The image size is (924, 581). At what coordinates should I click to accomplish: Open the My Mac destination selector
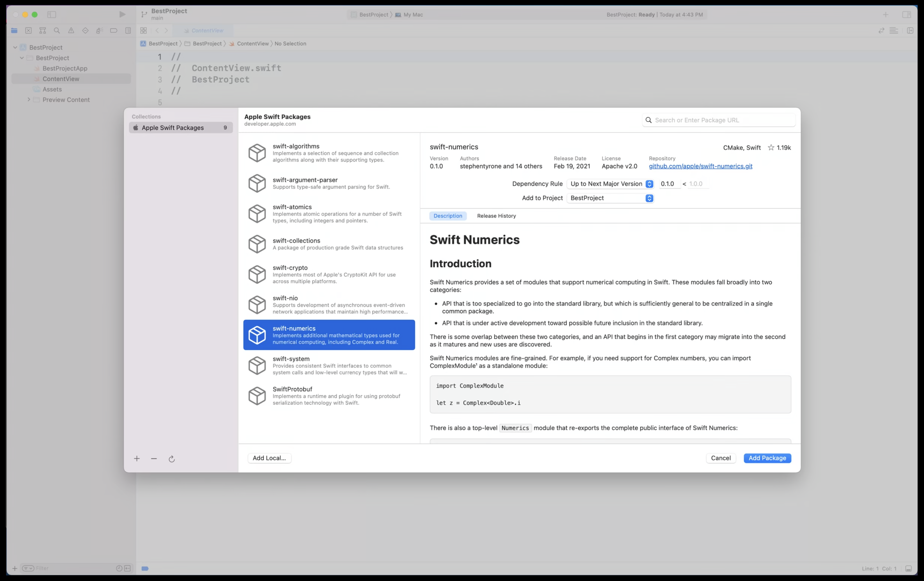(x=409, y=15)
